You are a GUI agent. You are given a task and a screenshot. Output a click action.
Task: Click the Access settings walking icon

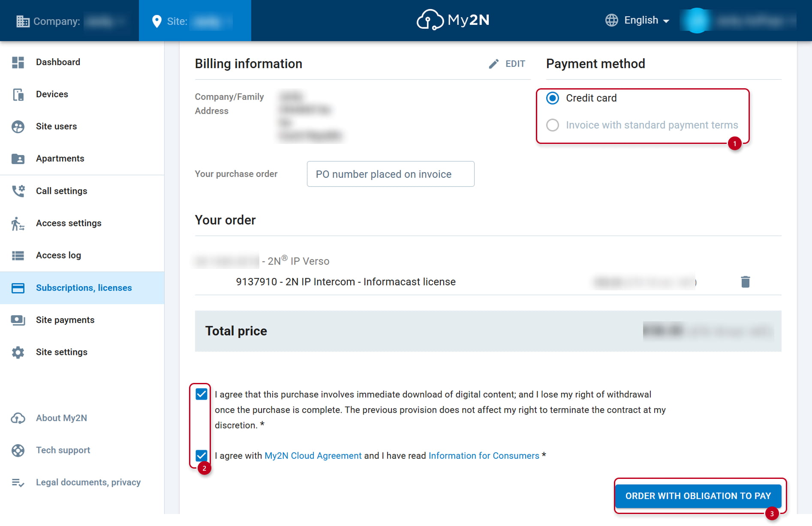point(18,223)
